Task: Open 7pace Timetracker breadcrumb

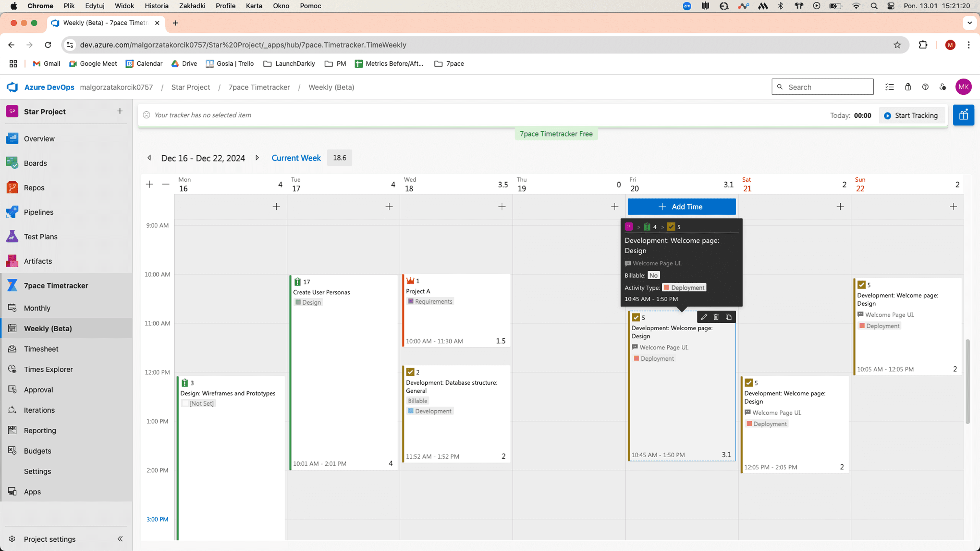Action: [259, 87]
